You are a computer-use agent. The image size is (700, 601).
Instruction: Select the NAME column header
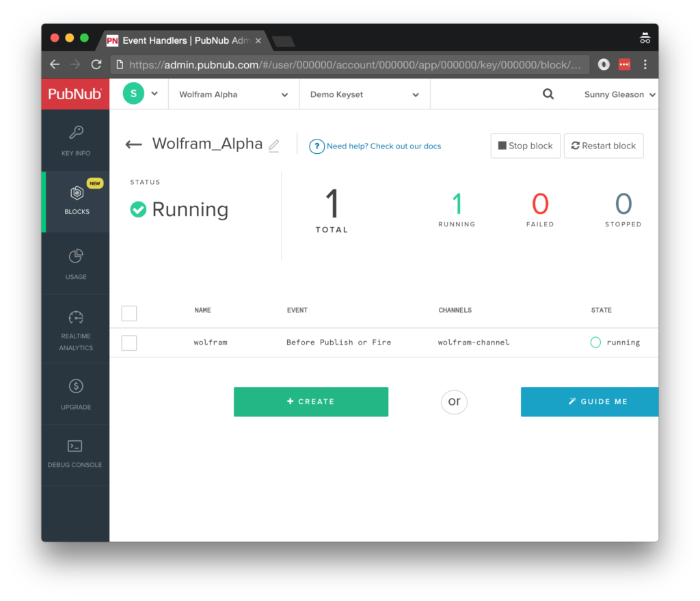202,310
